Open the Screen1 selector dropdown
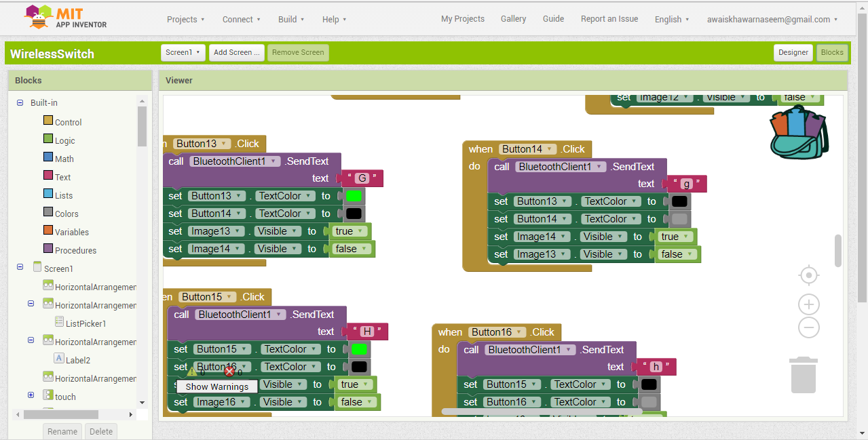 tap(183, 52)
